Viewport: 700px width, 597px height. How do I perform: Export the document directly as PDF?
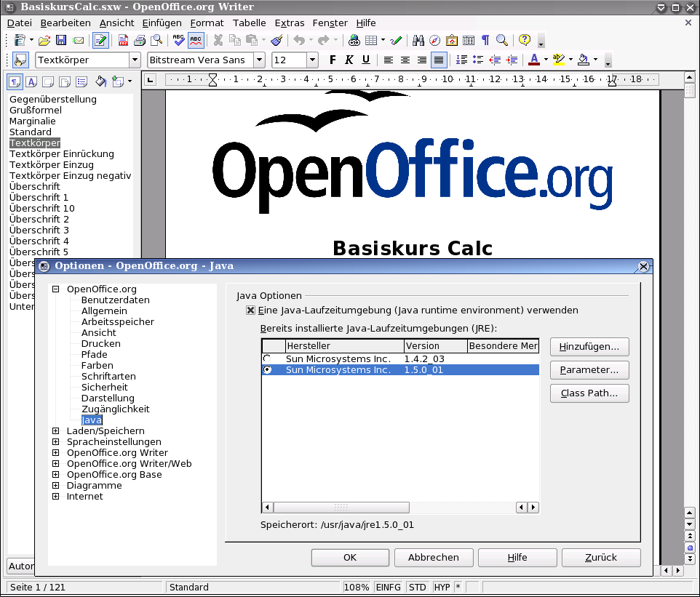[124, 41]
